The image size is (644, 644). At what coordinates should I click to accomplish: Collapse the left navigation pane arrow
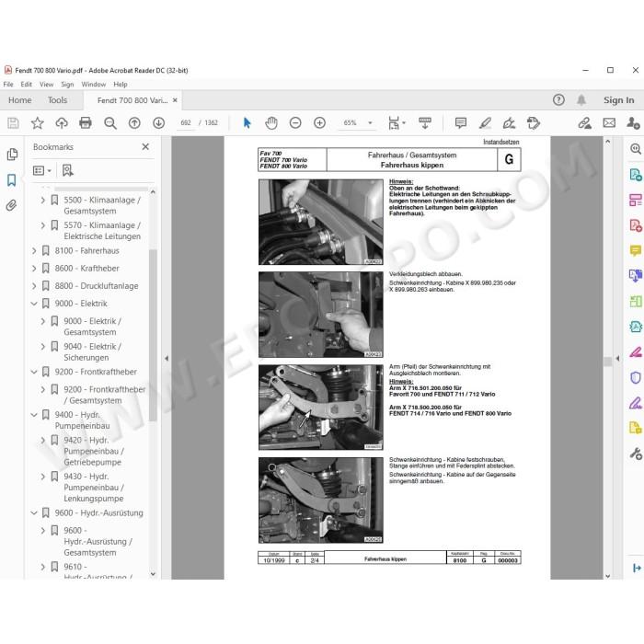coord(167,358)
